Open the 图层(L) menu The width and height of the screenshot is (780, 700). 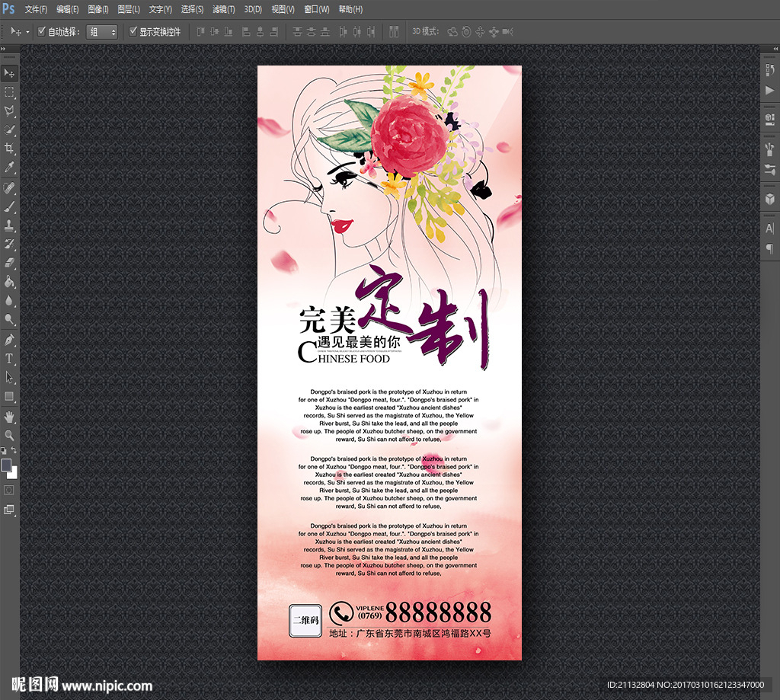point(129,9)
